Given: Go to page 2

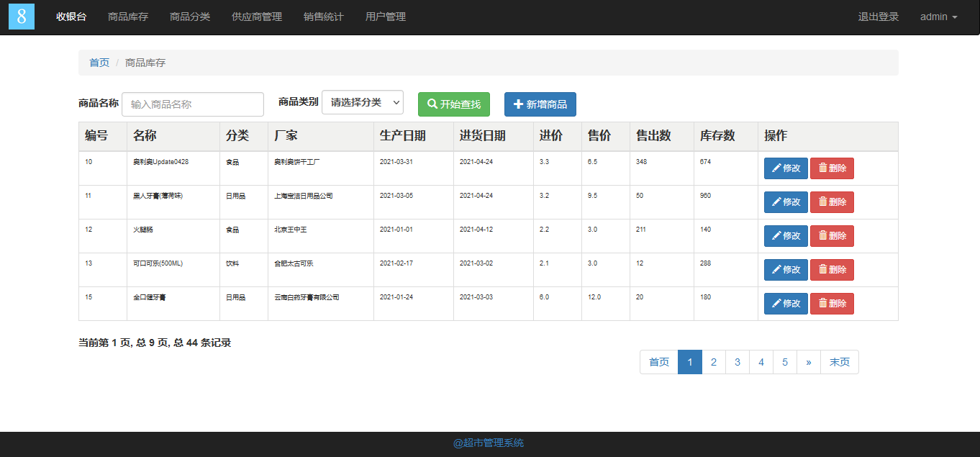Looking at the screenshot, I should pyautogui.click(x=714, y=362).
